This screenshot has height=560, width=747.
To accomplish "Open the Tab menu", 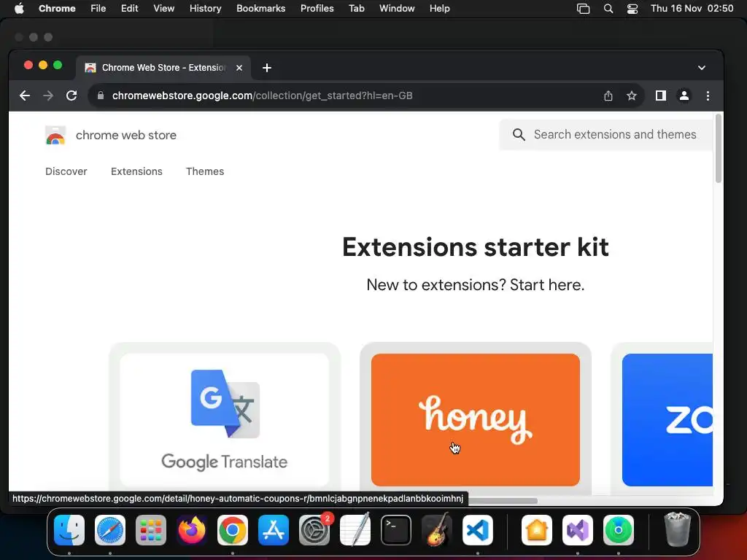I will coord(356,9).
